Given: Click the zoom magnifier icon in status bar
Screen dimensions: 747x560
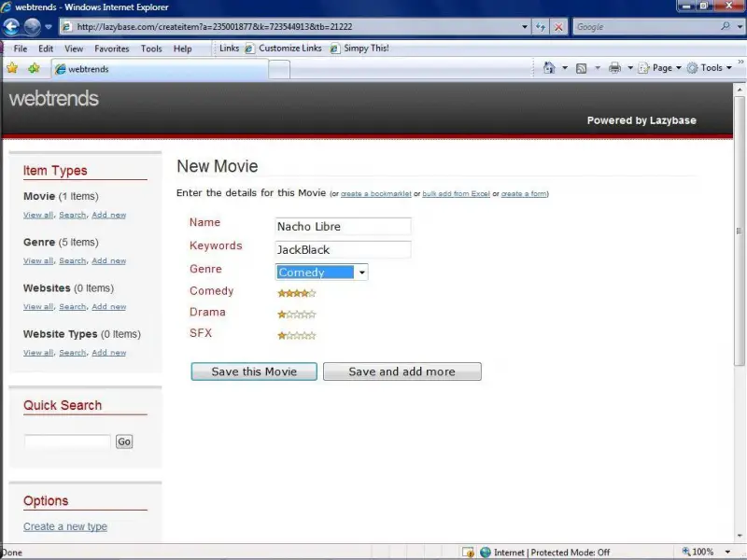Looking at the screenshot, I should [x=686, y=552].
